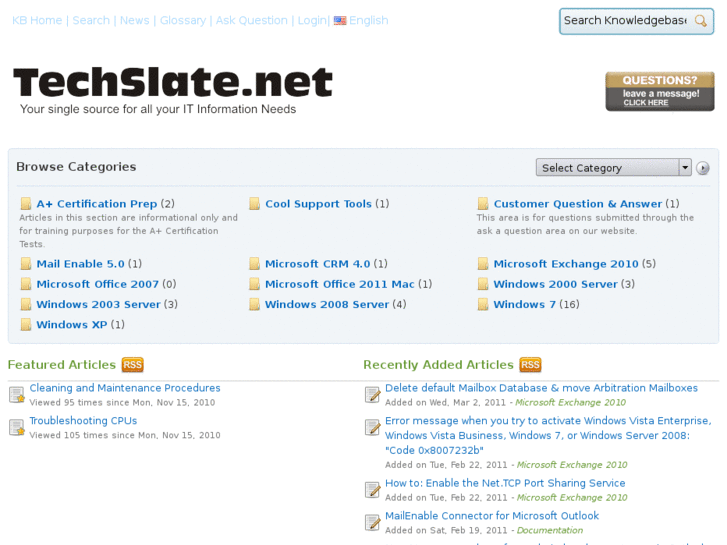The height and width of the screenshot is (545, 727).
Task: Open the News section
Action: tap(134, 20)
